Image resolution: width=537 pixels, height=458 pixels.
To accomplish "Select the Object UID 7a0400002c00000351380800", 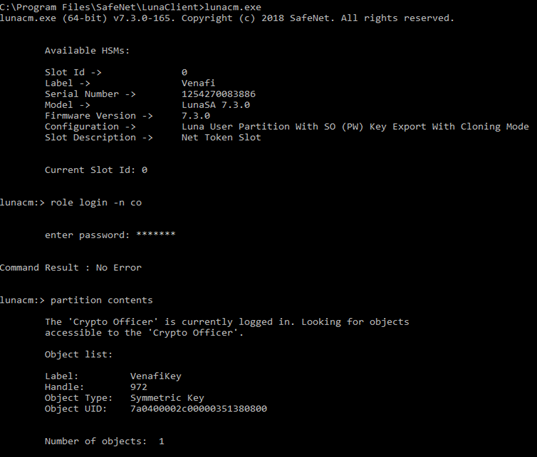I will click(199, 409).
